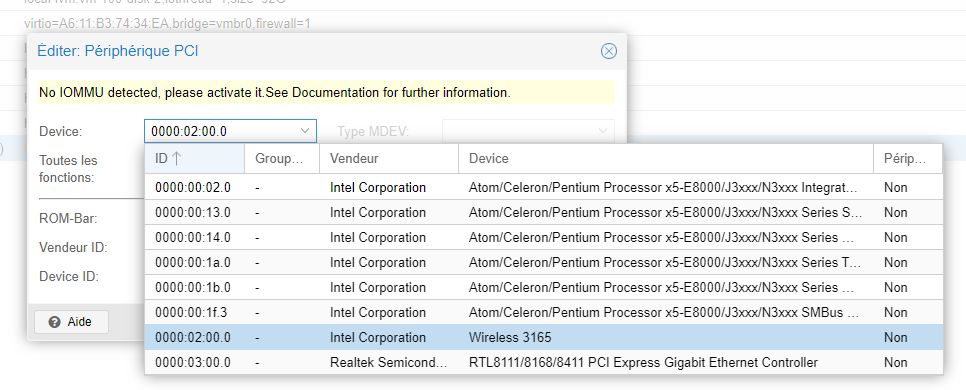
Task: Select the Wireless 3165 row
Action: click(x=543, y=338)
